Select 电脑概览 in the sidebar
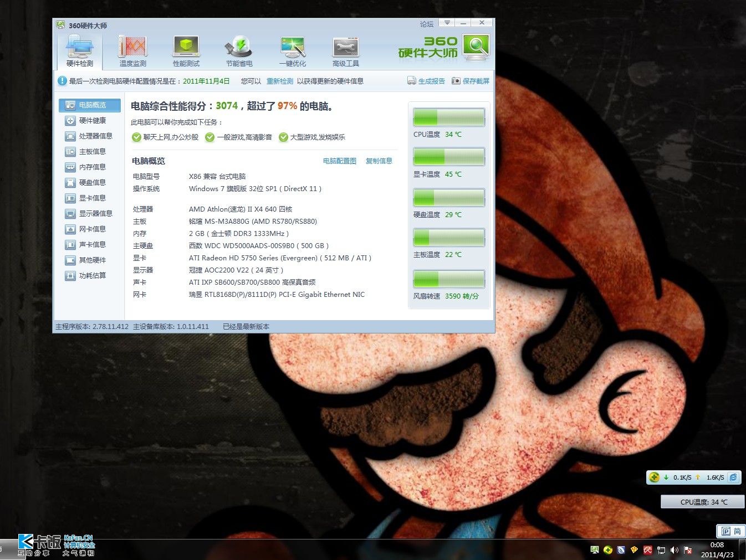The image size is (746, 560). (90, 105)
